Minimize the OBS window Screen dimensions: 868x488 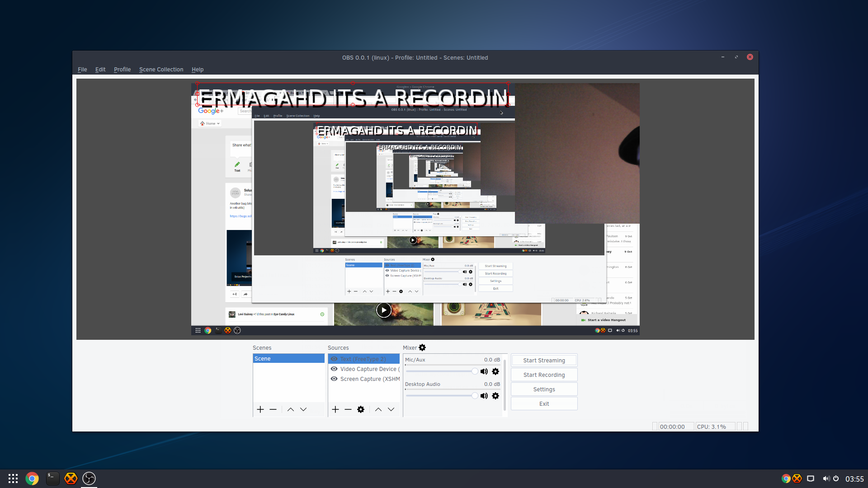click(x=723, y=57)
